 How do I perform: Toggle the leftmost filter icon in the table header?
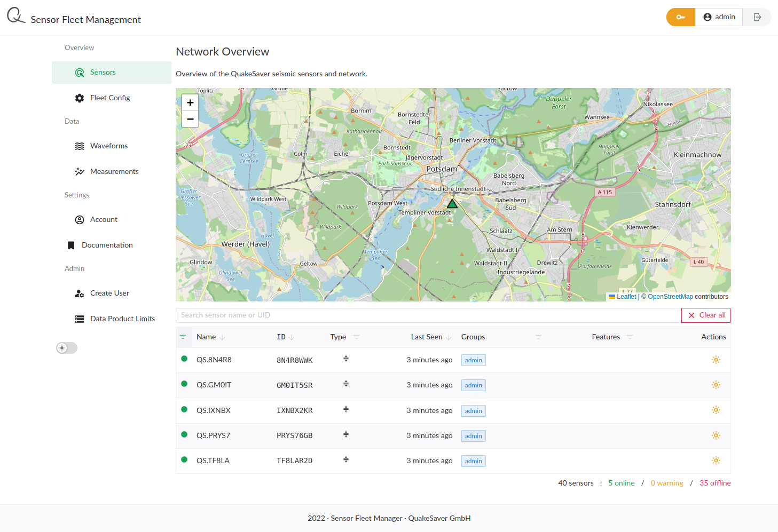pyautogui.click(x=184, y=337)
